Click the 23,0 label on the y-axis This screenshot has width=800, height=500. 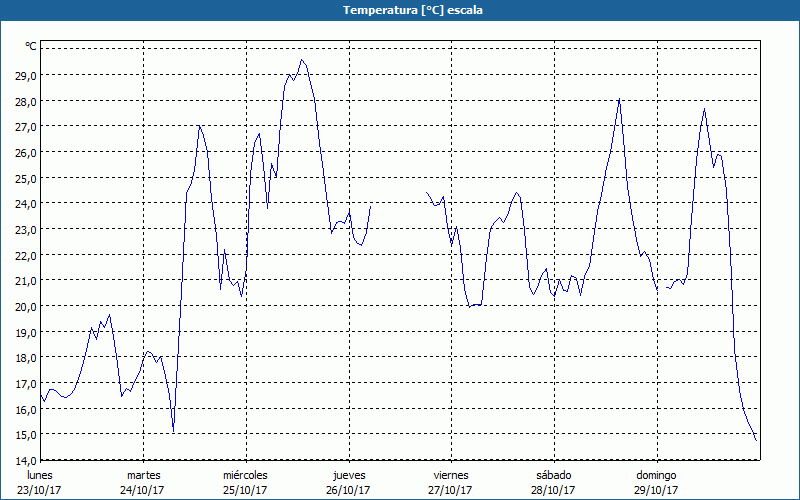click(25, 229)
